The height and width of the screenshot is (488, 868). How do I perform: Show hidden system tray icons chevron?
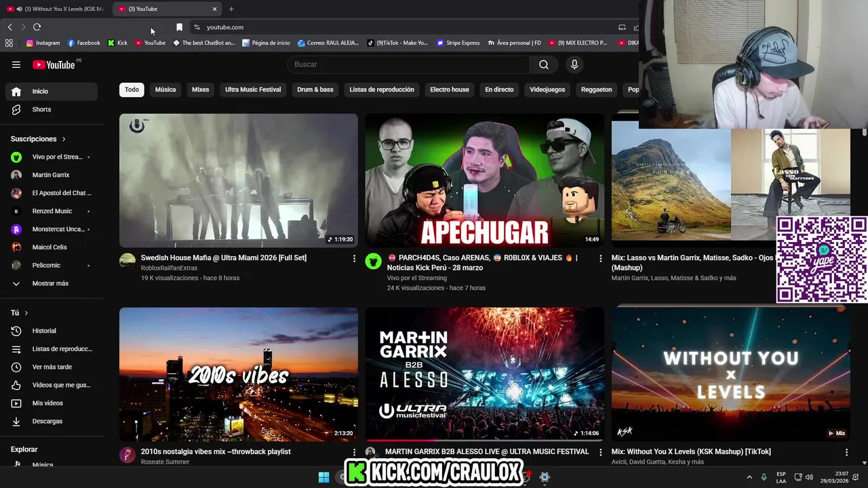tap(749, 477)
